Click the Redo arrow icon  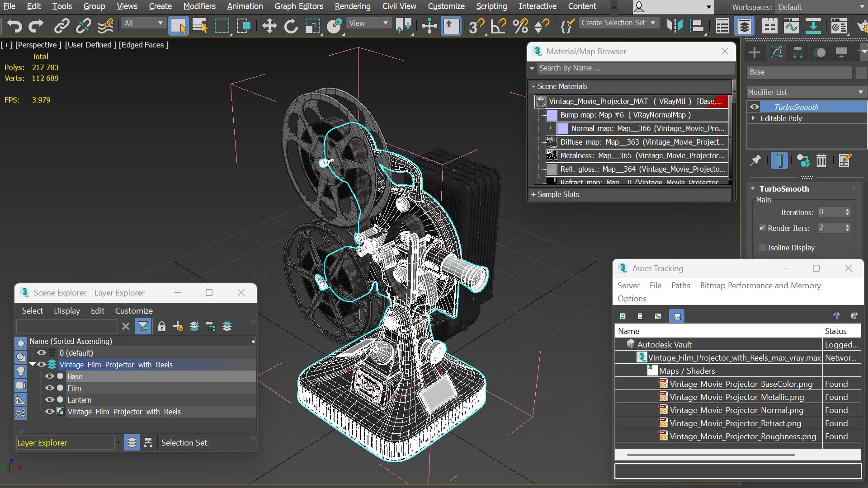coord(36,26)
